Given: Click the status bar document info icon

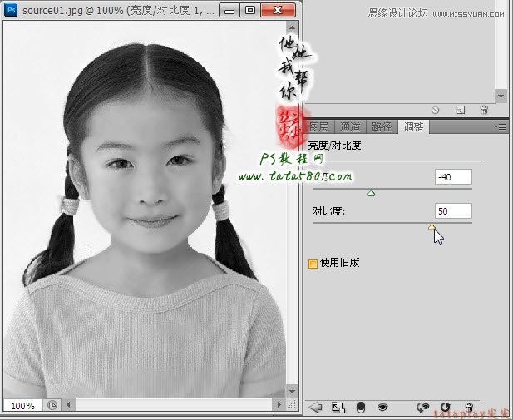Looking at the screenshot, I should pos(52,405).
